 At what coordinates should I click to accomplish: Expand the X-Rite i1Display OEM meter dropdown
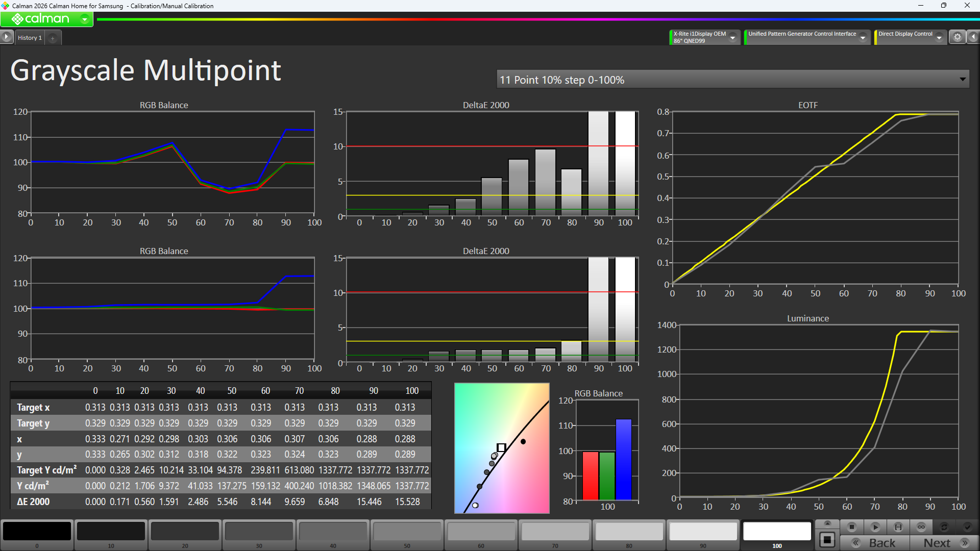[733, 37]
